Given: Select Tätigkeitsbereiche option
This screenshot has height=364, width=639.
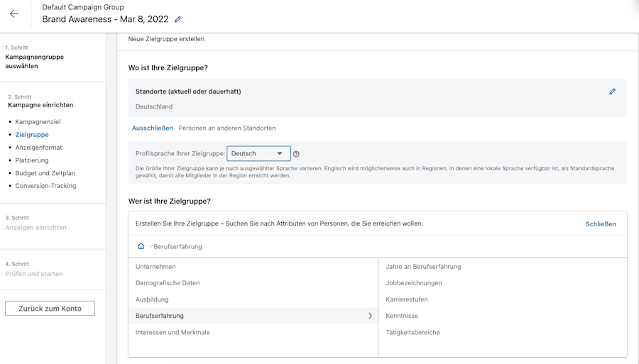Looking at the screenshot, I should click(x=413, y=332).
